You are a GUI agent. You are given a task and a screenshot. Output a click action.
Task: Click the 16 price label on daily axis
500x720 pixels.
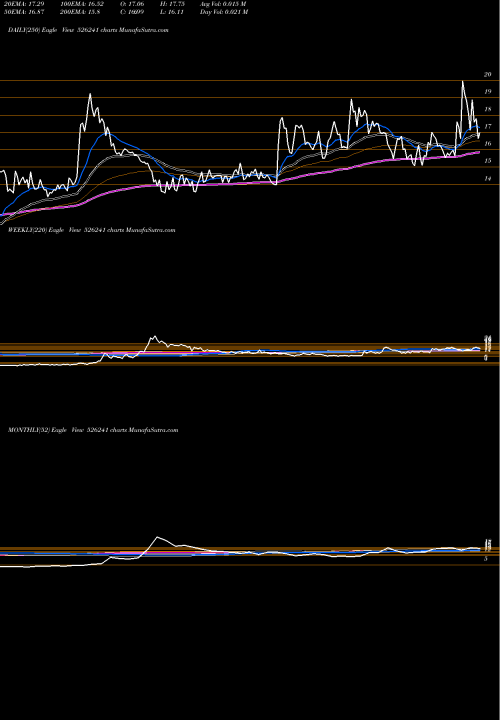click(488, 144)
